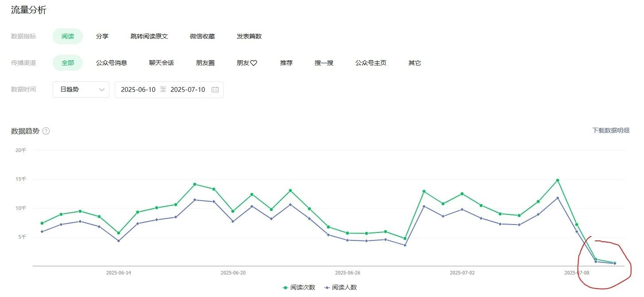Screen dimensions: 644x297
Task: Click the green peak point near 2025-07-07
Action: click(x=558, y=180)
